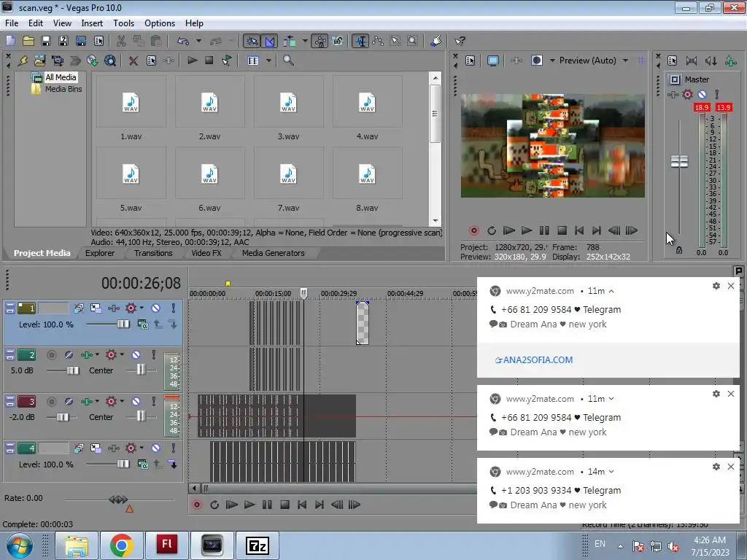
Task: Toggle Enable Snapping icon in toolbar
Action: tap(252, 41)
